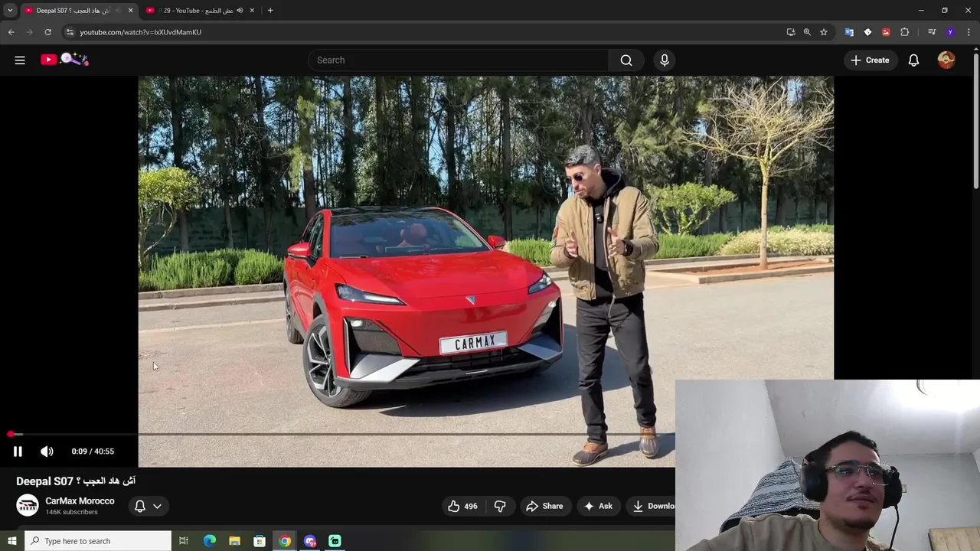Open a new browser tab

coord(270,11)
